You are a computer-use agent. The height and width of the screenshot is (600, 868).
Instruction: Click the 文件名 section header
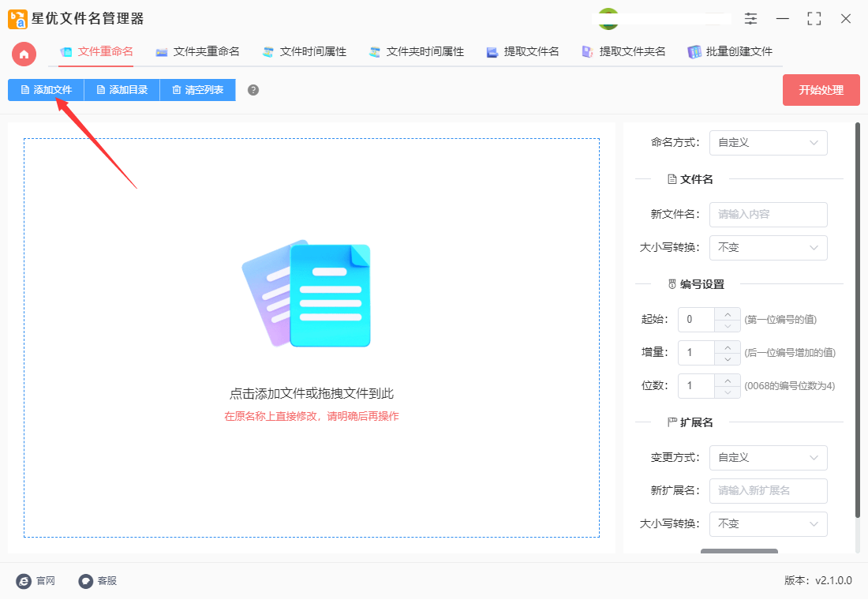[690, 179]
